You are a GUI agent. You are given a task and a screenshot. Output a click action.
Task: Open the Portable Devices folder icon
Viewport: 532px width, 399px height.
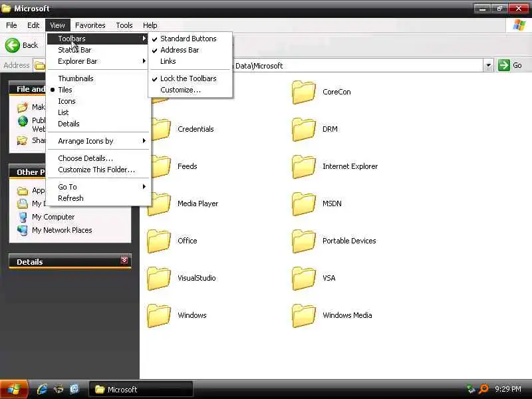[x=304, y=241]
